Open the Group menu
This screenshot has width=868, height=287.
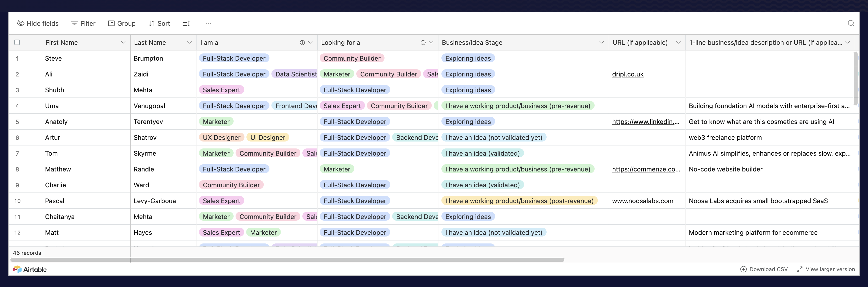(x=122, y=23)
